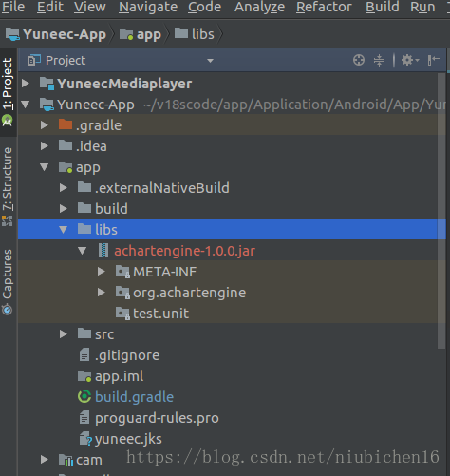
Task: Select the .idea folder row
Action: (x=232, y=146)
